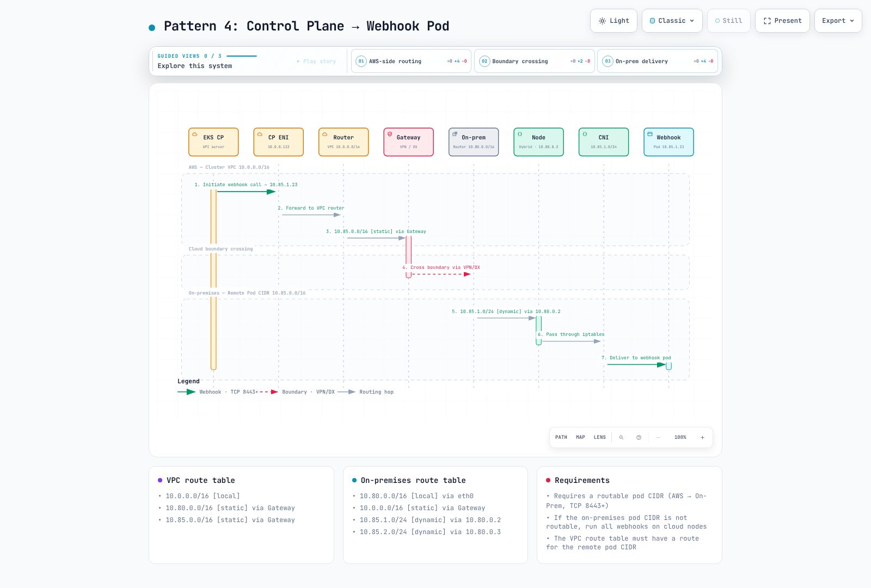Zoom in with plus button
The width and height of the screenshot is (871, 588).
click(702, 437)
